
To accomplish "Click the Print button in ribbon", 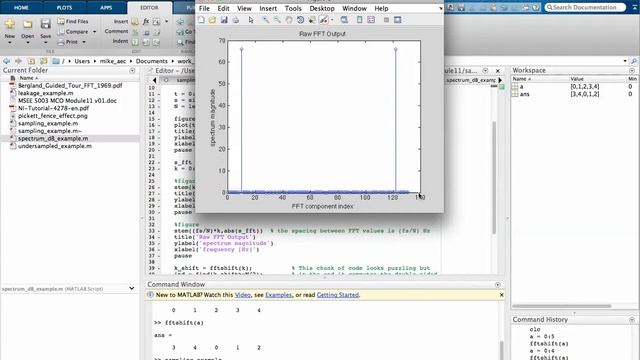I will [68, 42].
